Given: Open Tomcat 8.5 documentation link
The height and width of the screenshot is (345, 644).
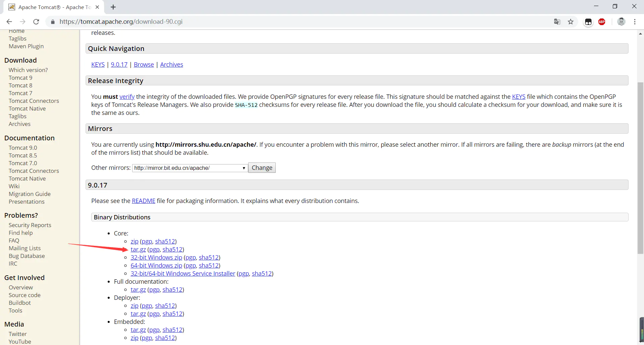Looking at the screenshot, I should (23, 155).
